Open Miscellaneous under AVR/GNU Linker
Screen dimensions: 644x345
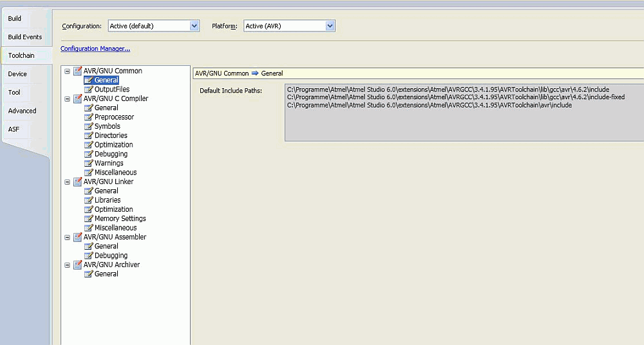click(115, 228)
